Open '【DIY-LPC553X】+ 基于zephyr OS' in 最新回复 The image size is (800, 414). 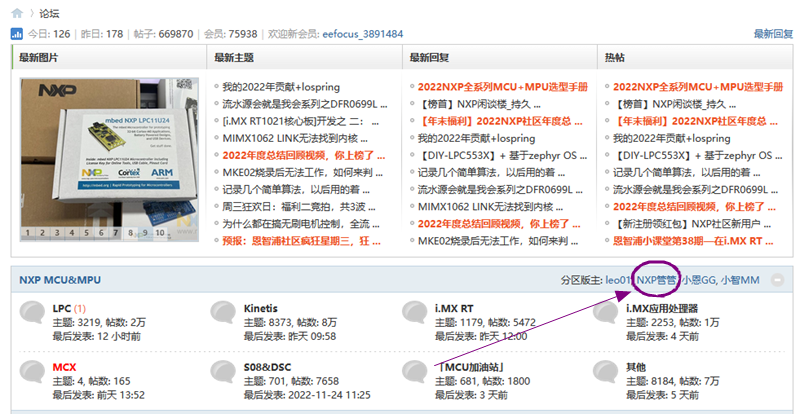503,155
